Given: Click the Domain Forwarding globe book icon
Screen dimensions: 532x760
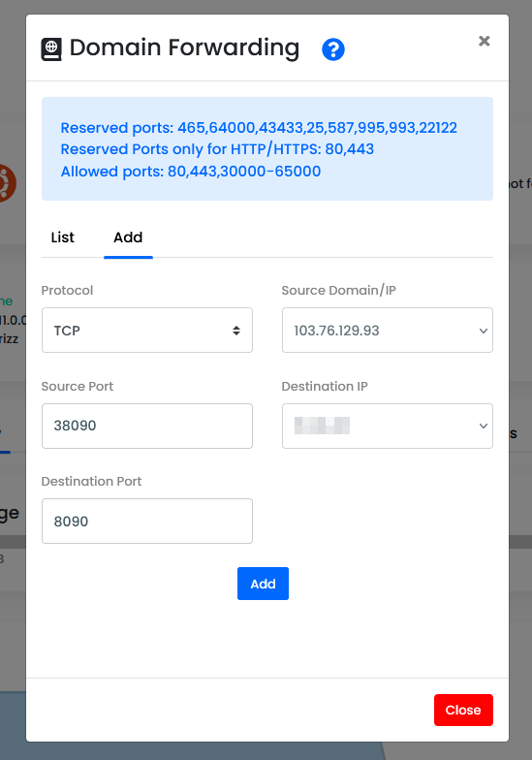Looking at the screenshot, I should point(51,49).
